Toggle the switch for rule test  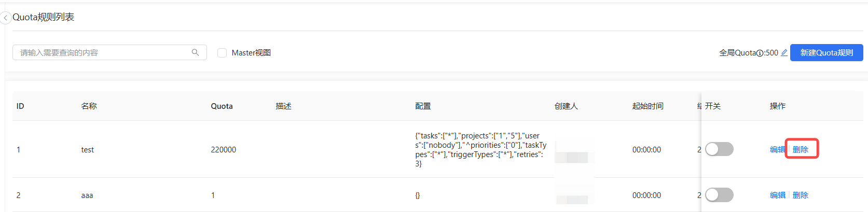click(719, 149)
